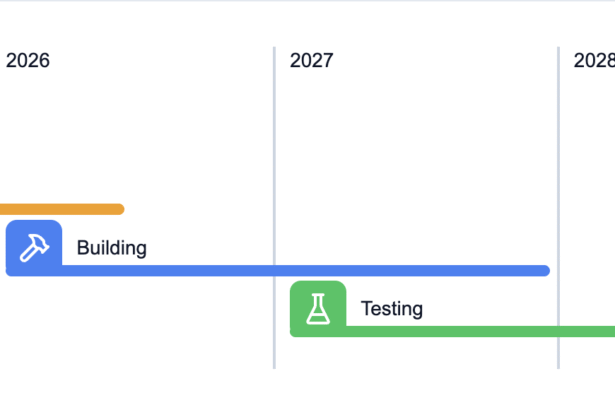Click the green bar directly under the Testing label
Screen dimensions: 615x410
391,331
